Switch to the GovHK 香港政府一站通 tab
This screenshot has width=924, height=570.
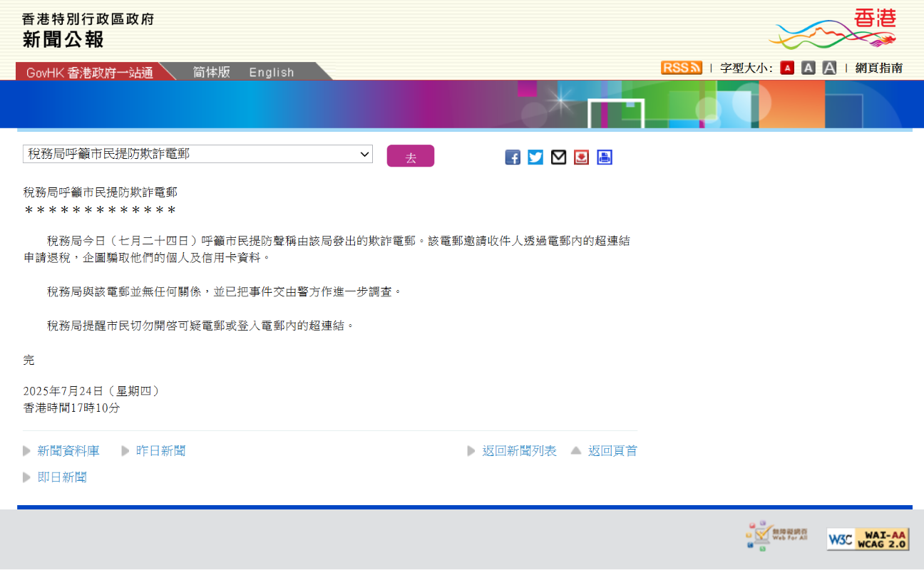90,73
